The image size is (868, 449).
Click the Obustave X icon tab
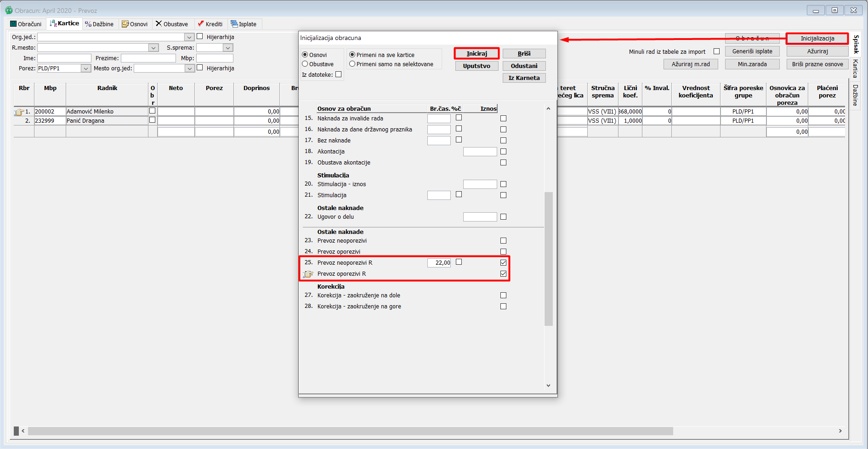coord(159,24)
